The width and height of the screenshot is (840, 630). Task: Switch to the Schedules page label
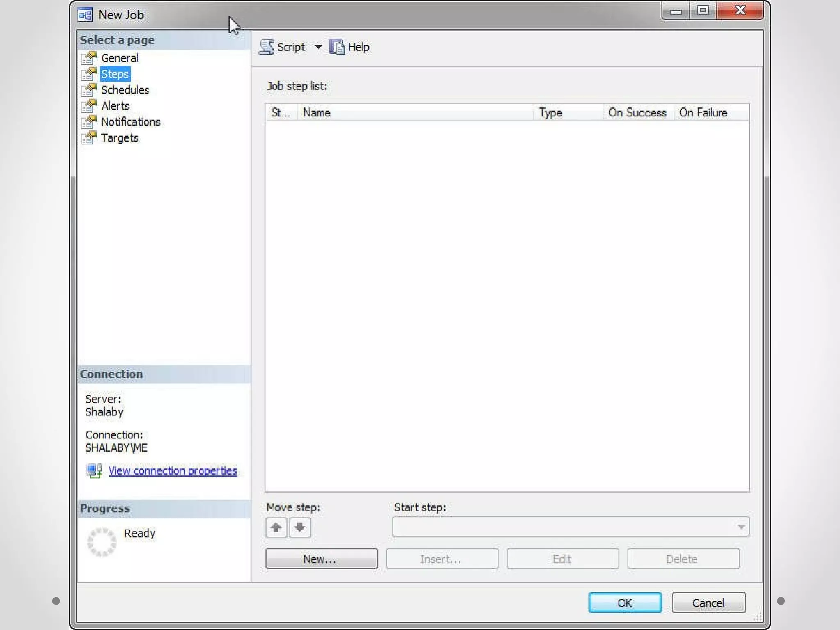(x=125, y=90)
